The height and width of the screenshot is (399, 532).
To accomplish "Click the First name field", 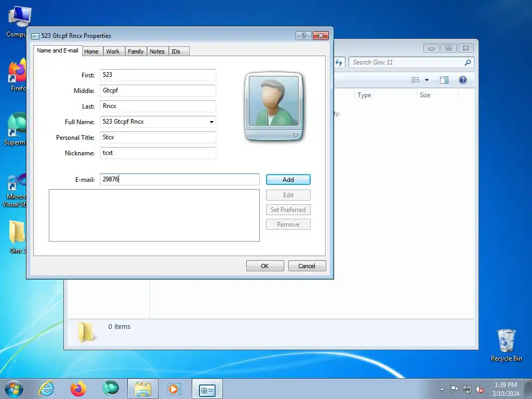I will (x=158, y=75).
